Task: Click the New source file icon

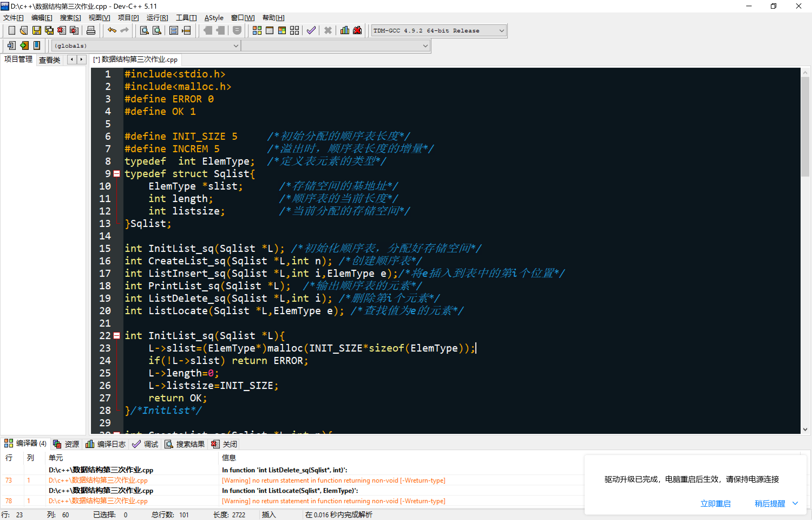Action: click(12, 31)
